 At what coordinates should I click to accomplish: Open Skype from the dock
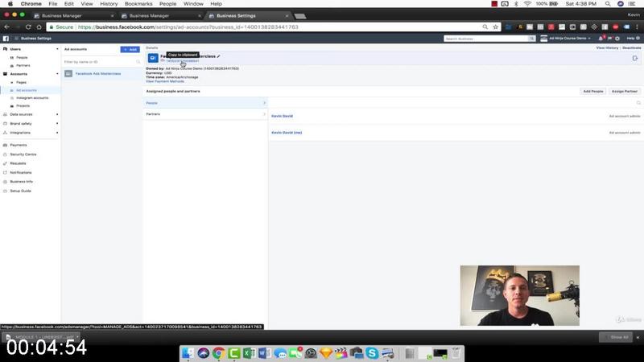(x=372, y=353)
